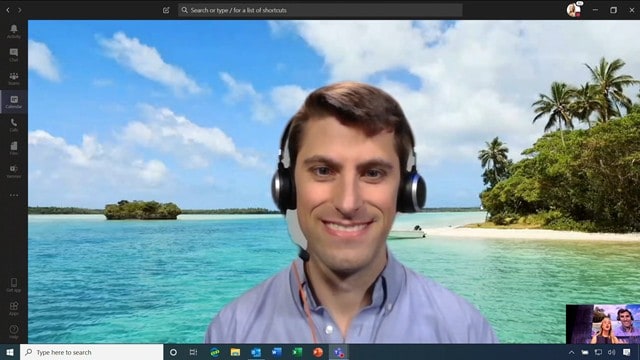This screenshot has height=360, width=640.
Task: Open the Yammer app in the sidebar
Action: tap(13, 171)
